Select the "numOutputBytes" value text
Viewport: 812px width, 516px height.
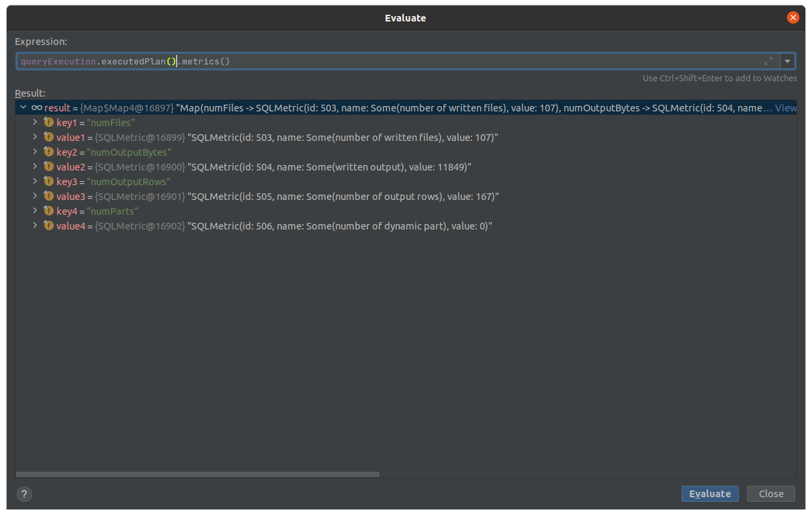click(x=129, y=152)
